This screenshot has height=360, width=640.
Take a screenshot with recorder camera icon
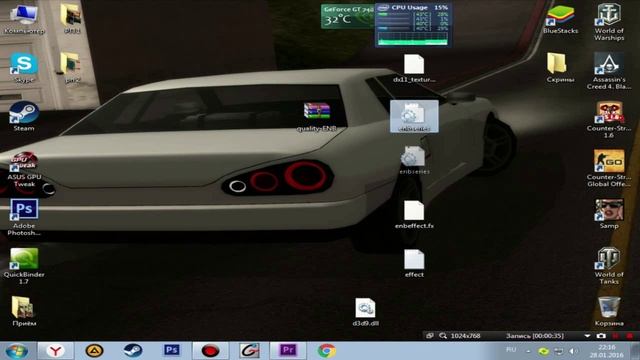pyautogui.click(x=601, y=336)
